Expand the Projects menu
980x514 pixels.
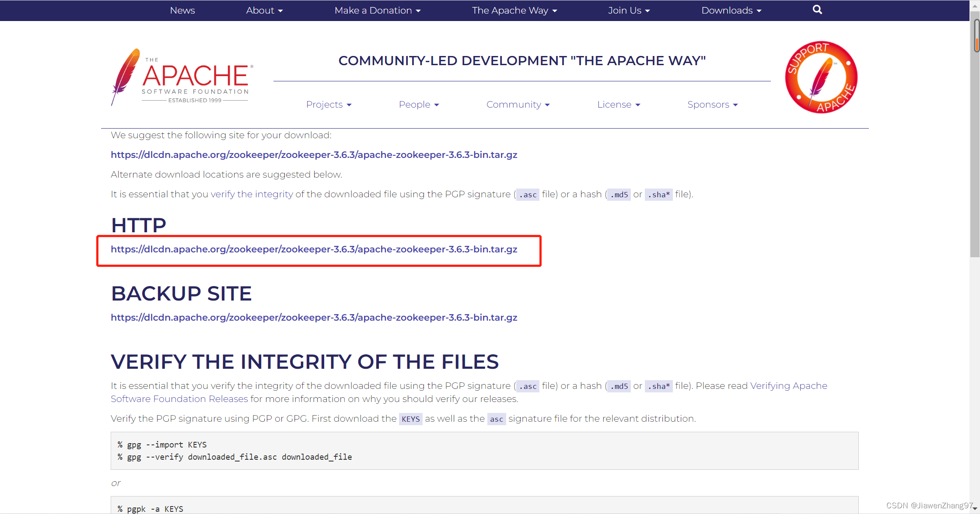tap(329, 105)
